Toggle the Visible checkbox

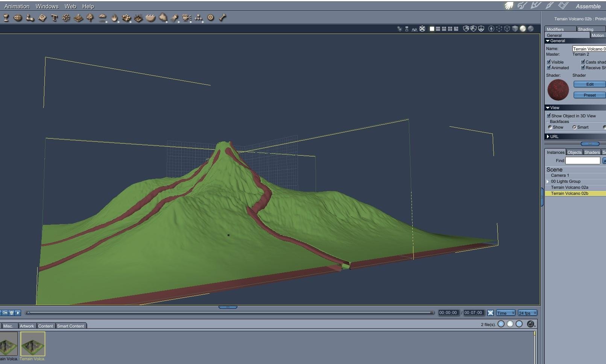pos(549,62)
